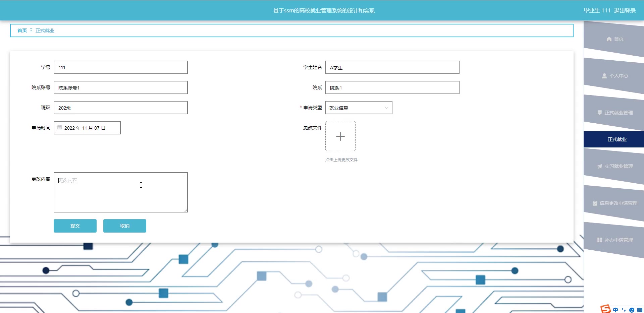Open the 申请类型 dropdown
This screenshot has height=313, width=644.
point(359,108)
